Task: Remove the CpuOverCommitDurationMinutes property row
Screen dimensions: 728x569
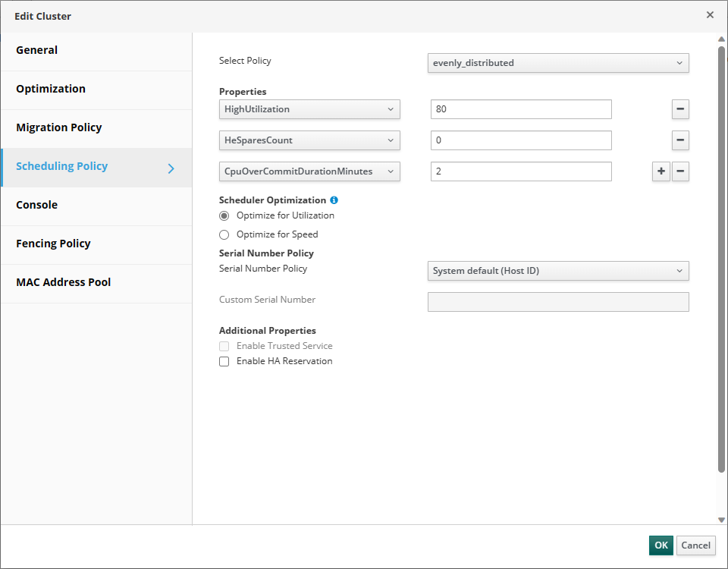Action: (680, 171)
